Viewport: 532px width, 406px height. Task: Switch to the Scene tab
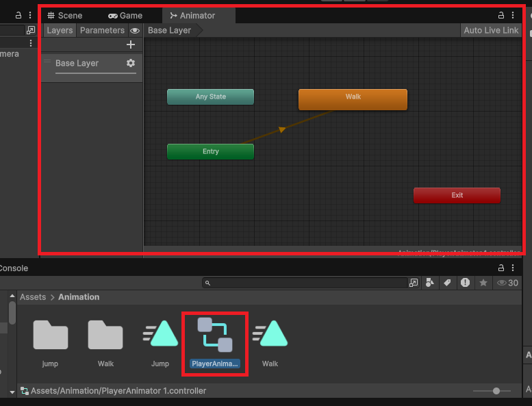[x=65, y=16]
